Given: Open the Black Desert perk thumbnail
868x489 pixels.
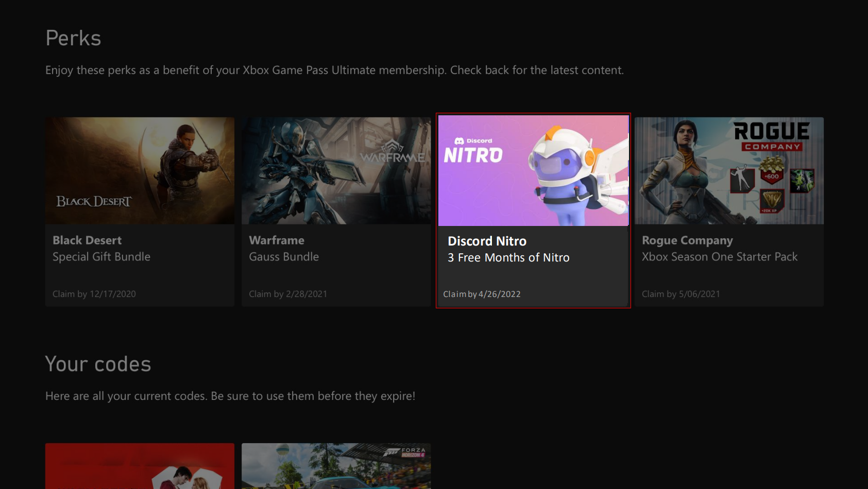Looking at the screenshot, I should click(140, 170).
